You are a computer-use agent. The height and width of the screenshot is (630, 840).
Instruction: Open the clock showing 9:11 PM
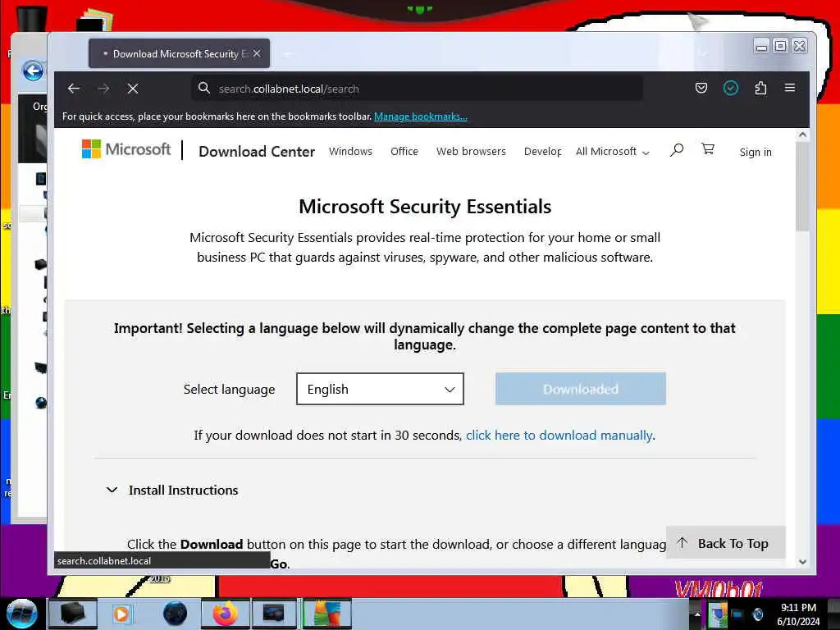pos(798,614)
